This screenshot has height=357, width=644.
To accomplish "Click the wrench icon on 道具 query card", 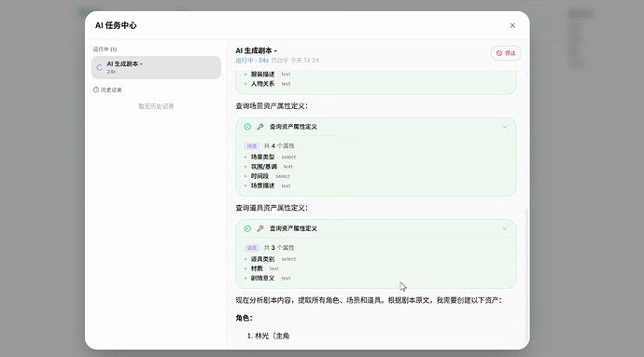I will coord(260,228).
